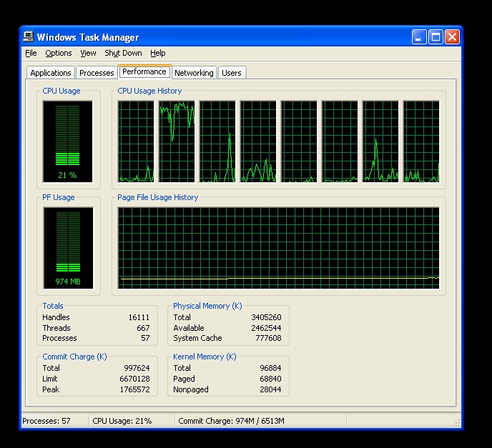Click the Threads value 667

(x=143, y=328)
